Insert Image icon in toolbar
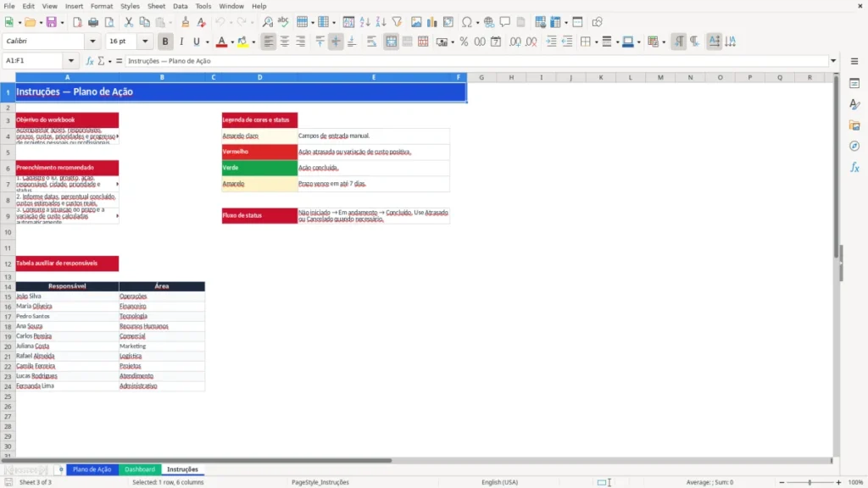The image size is (868, 488). 416,22
